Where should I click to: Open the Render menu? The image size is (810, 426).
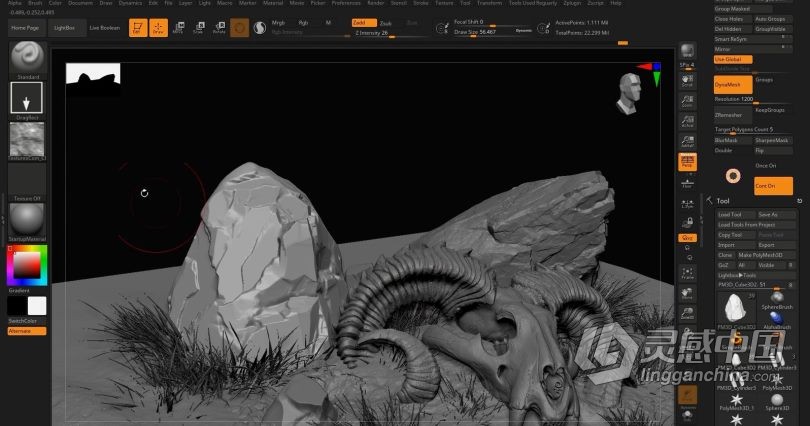click(x=376, y=3)
